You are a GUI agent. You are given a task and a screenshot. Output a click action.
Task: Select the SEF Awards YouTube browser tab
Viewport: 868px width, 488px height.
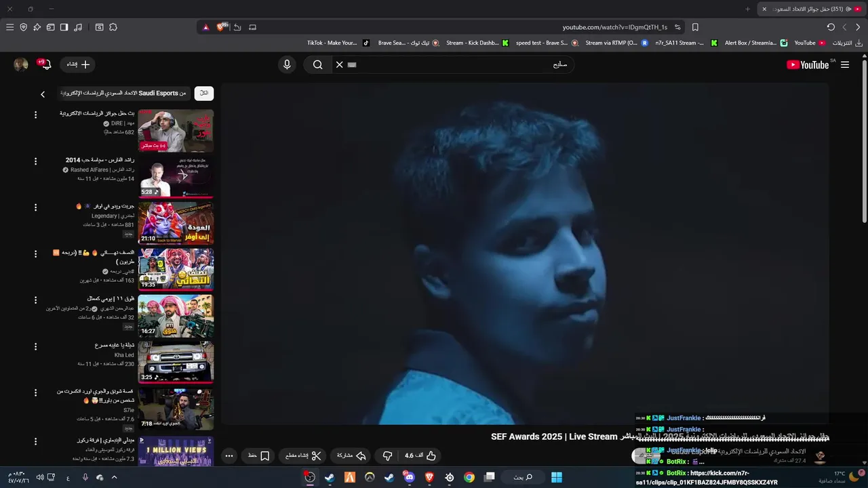(x=810, y=9)
